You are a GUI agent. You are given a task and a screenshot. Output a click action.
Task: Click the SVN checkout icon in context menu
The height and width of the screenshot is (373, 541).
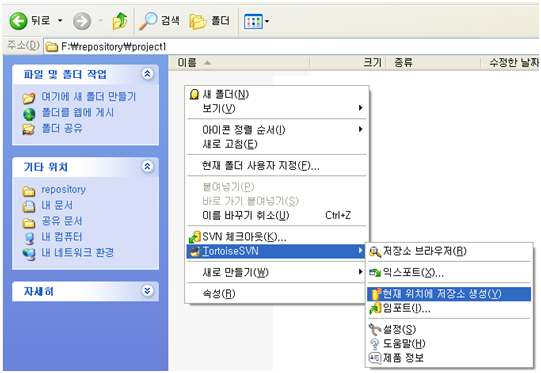tap(195, 237)
